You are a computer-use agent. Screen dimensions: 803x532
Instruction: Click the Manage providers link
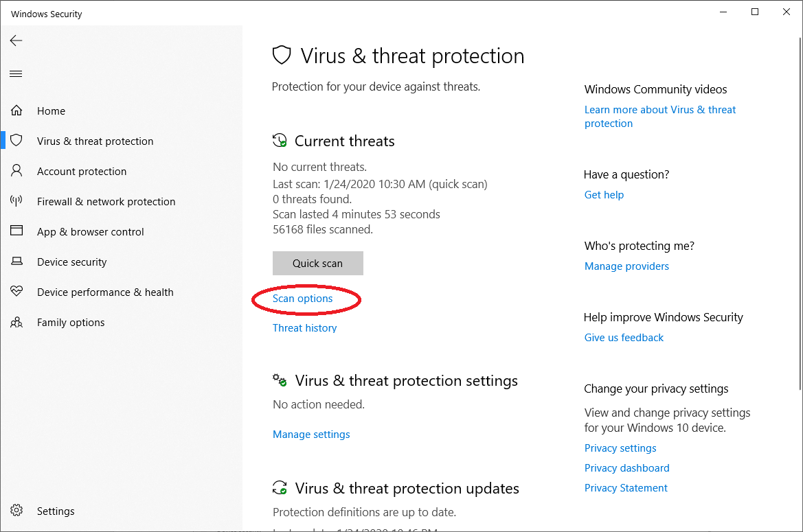coord(626,266)
